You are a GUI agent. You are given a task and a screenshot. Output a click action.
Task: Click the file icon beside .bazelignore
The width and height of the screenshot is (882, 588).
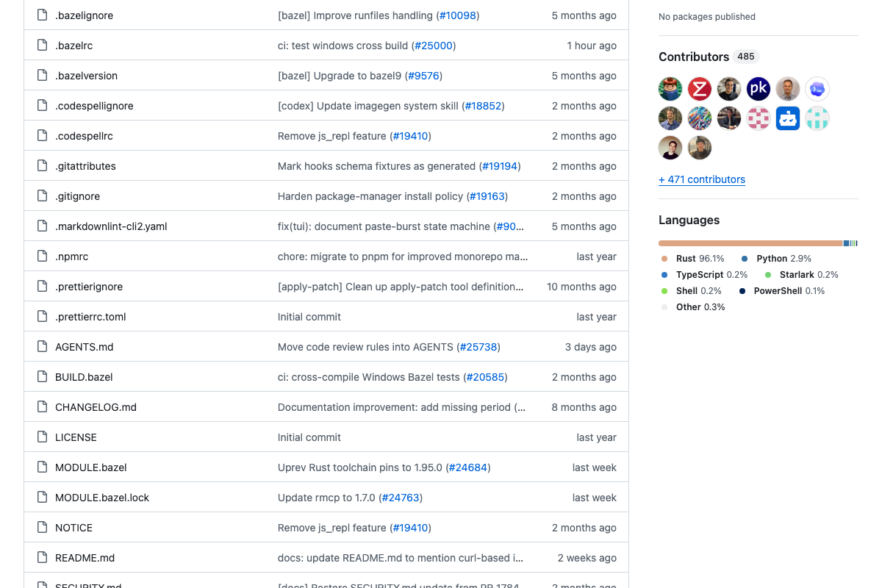pos(42,15)
